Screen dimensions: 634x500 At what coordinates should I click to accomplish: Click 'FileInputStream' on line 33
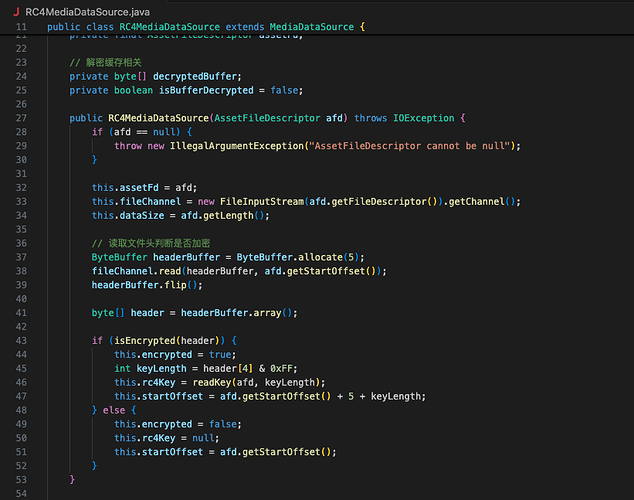pyautogui.click(x=262, y=202)
